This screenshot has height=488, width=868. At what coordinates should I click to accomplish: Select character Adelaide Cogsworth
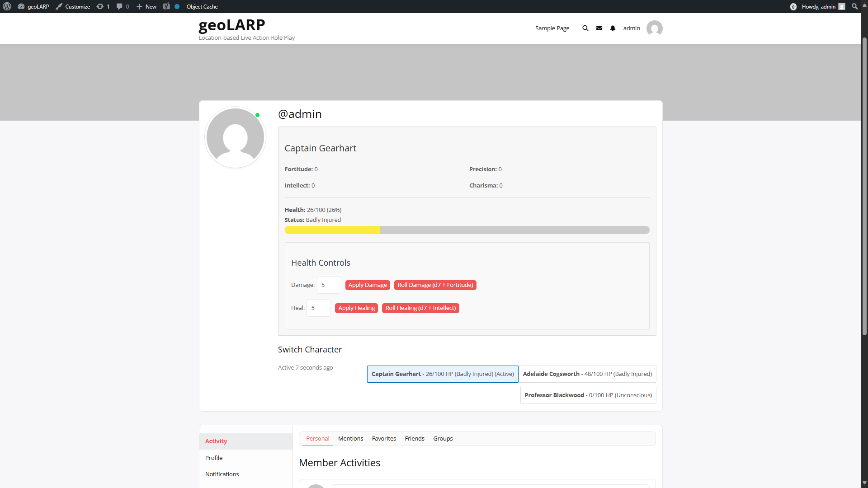pos(587,374)
